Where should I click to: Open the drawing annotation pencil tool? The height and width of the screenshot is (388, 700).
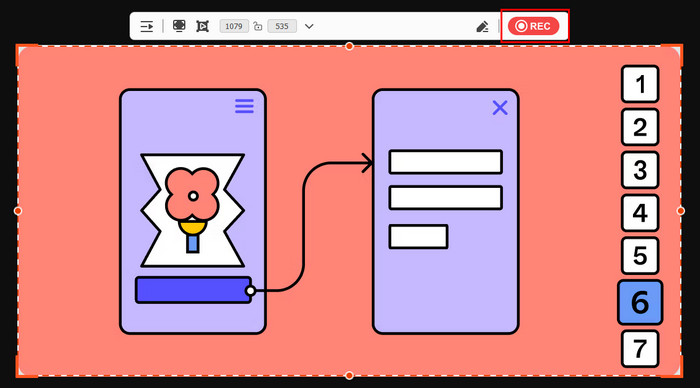[x=482, y=27]
